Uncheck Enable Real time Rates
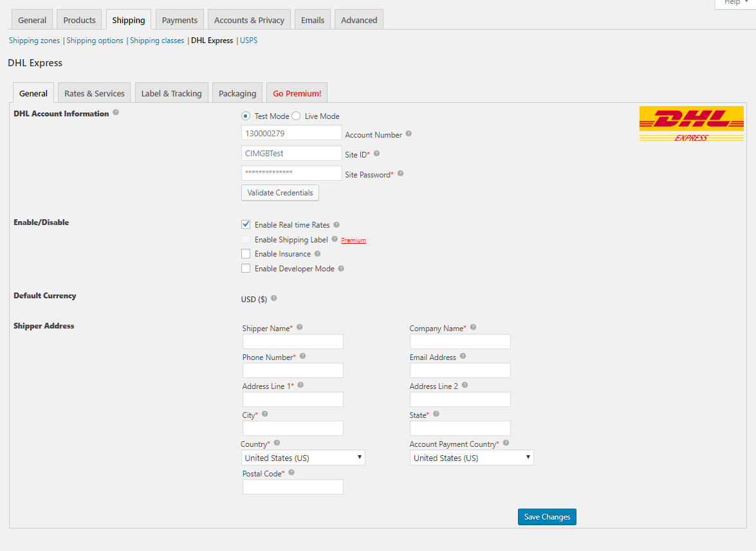 246,224
